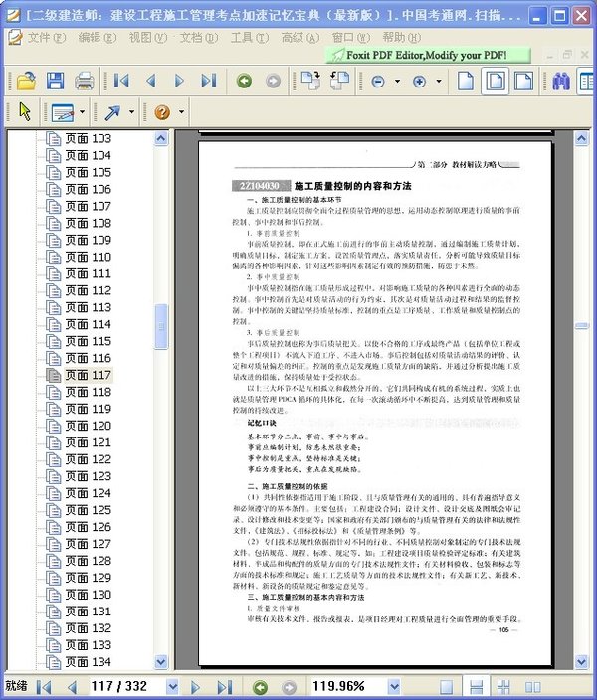
Task: Set actual size page view icon
Action: (x=466, y=81)
